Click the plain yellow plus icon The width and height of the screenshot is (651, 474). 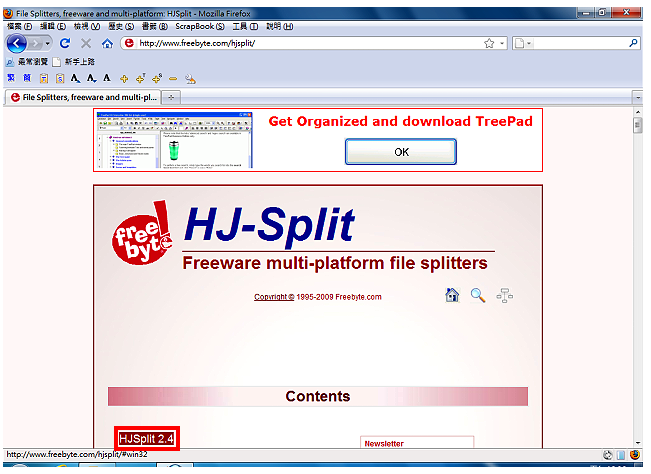(124, 78)
